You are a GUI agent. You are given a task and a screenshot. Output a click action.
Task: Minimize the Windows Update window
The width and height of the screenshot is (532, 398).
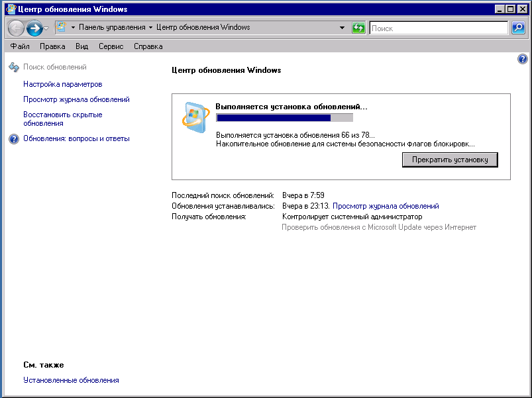(x=500, y=9)
